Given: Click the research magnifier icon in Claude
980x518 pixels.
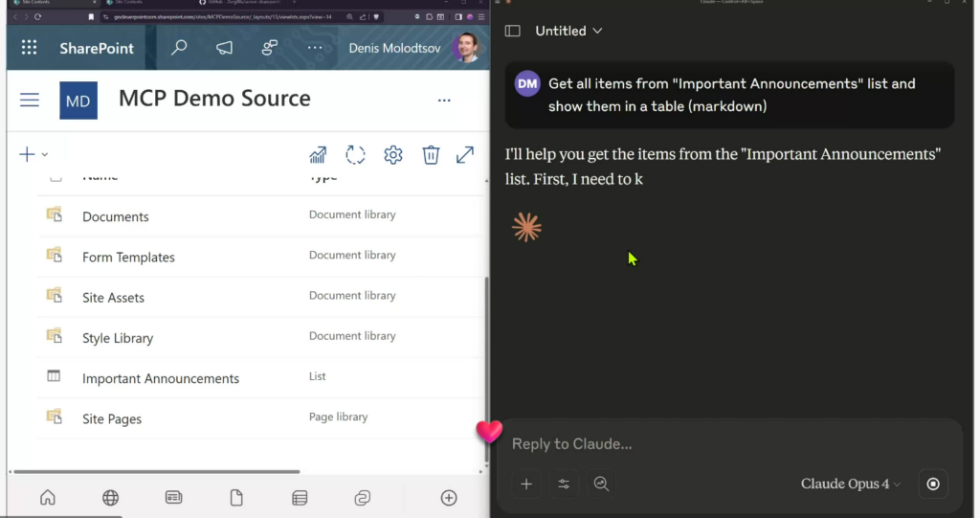Looking at the screenshot, I should [601, 484].
